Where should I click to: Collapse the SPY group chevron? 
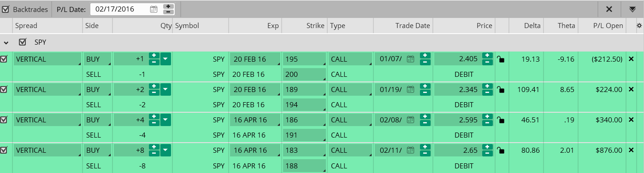point(6,42)
